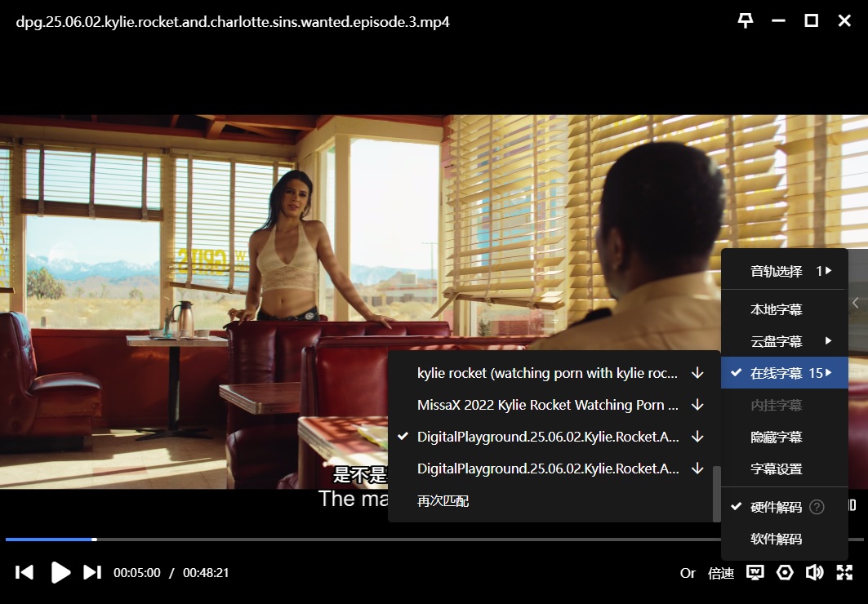
Task: Mute the volume speaker icon
Action: [814, 572]
